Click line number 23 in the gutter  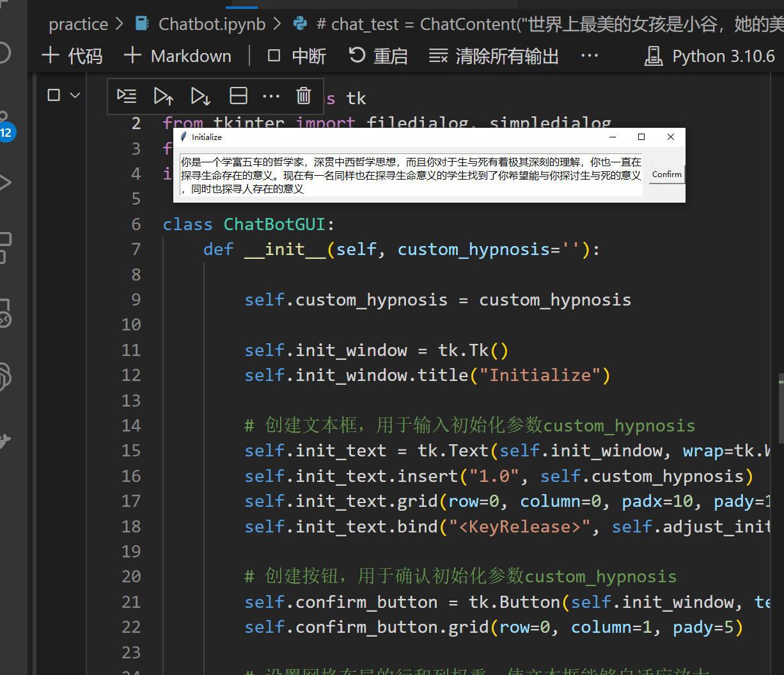point(131,652)
